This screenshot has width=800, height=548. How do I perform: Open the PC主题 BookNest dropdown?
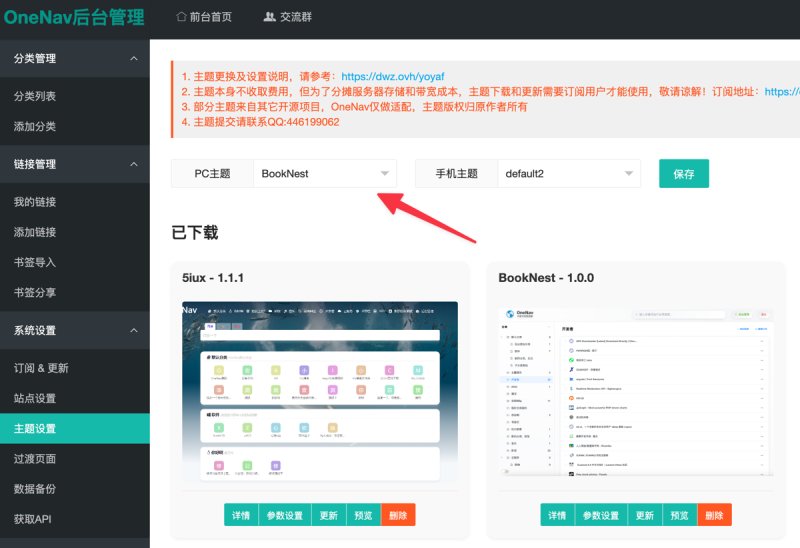tap(324, 173)
